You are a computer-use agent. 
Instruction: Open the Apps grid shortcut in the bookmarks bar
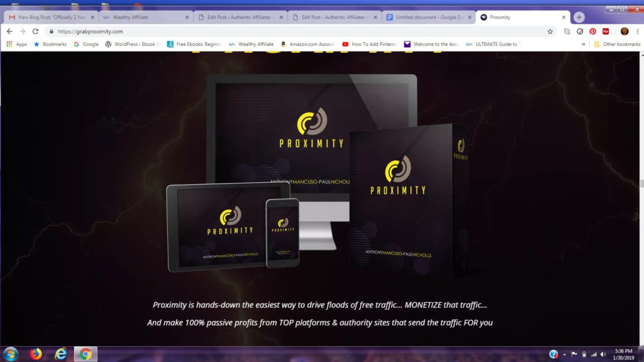(x=16, y=44)
